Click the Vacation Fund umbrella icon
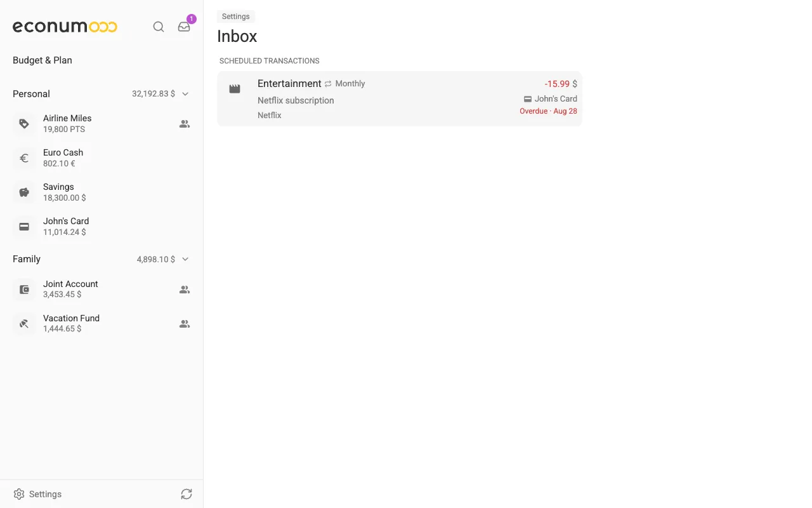812x508 pixels. click(24, 324)
